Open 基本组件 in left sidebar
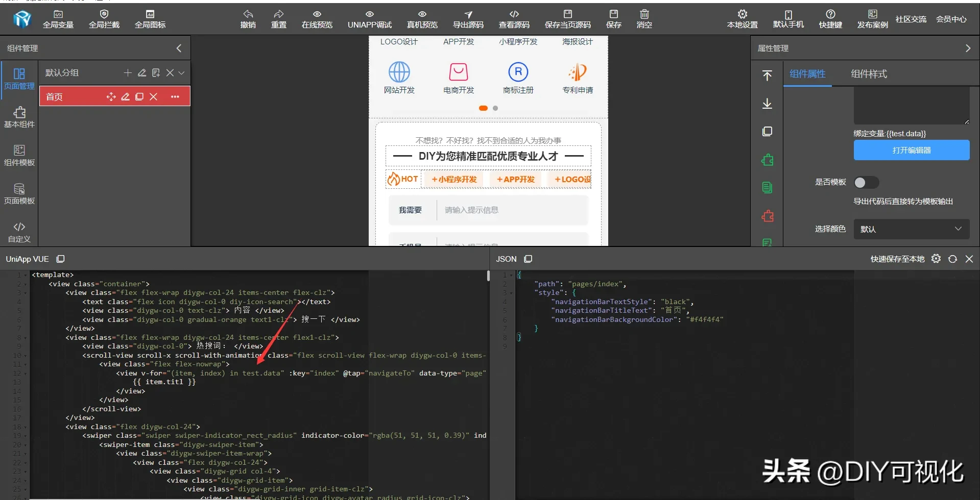 [19, 117]
